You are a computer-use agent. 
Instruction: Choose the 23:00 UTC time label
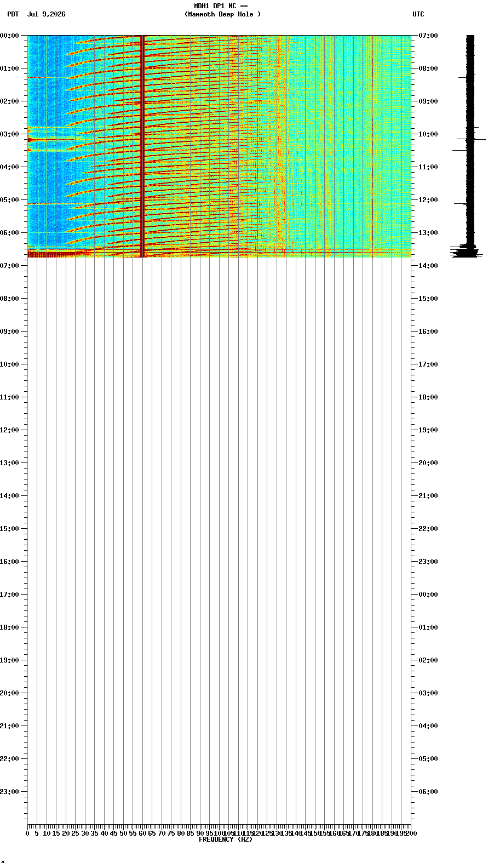pyautogui.click(x=428, y=562)
